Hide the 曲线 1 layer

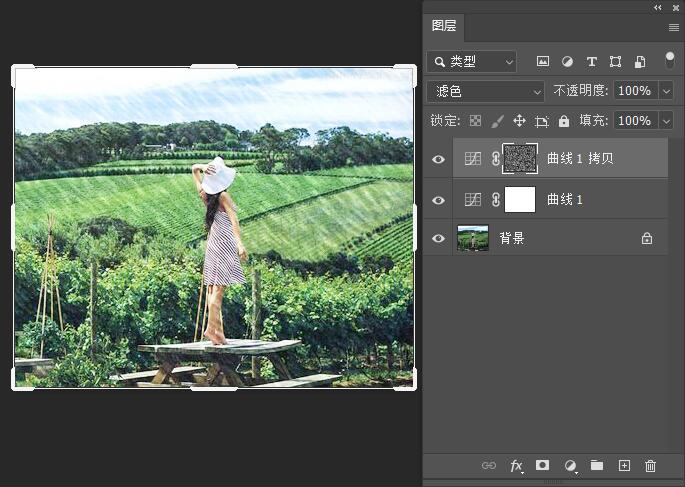[x=438, y=200]
